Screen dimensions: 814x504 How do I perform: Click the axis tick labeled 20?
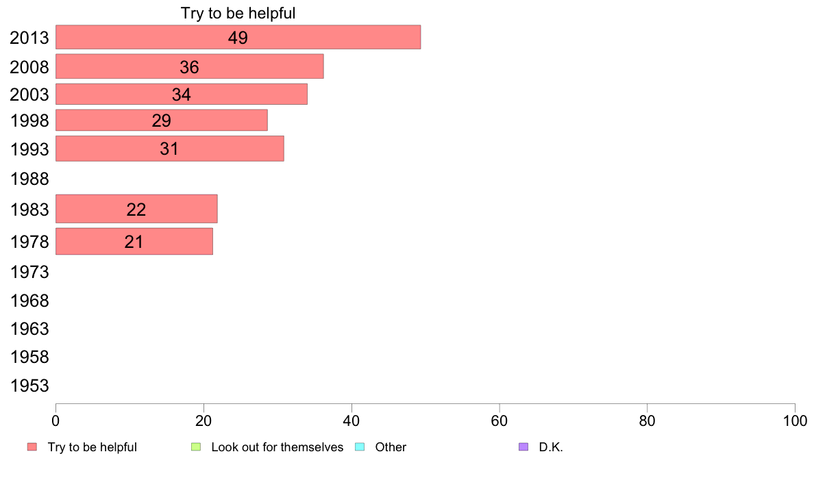pos(203,421)
